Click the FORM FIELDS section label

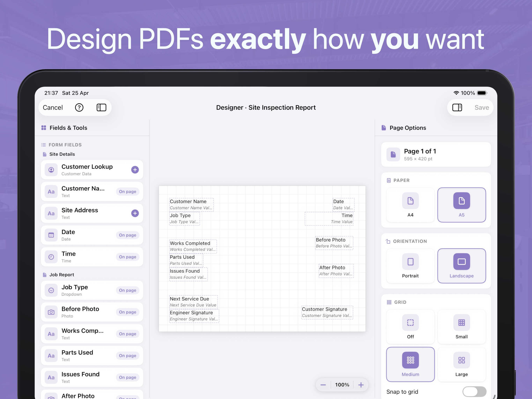pos(65,145)
